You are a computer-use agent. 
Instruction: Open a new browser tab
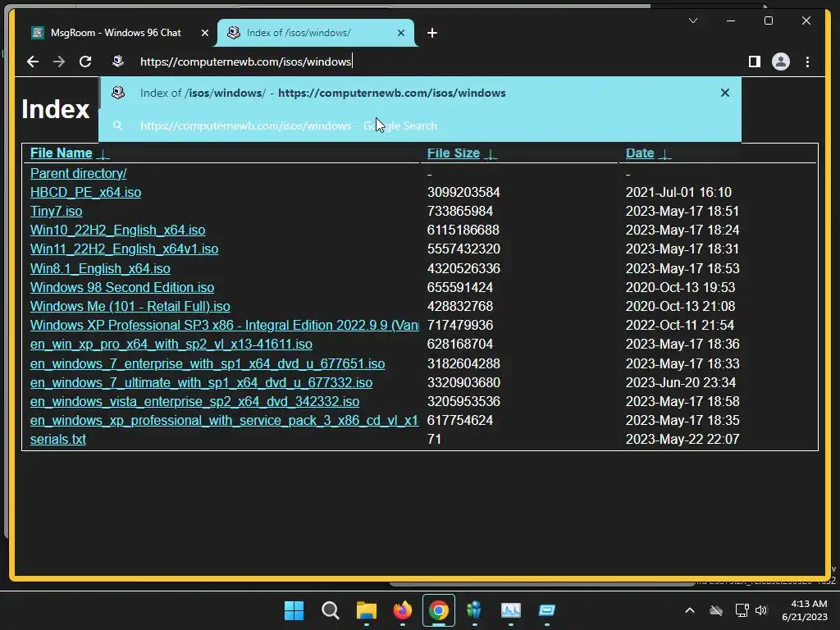click(x=432, y=33)
